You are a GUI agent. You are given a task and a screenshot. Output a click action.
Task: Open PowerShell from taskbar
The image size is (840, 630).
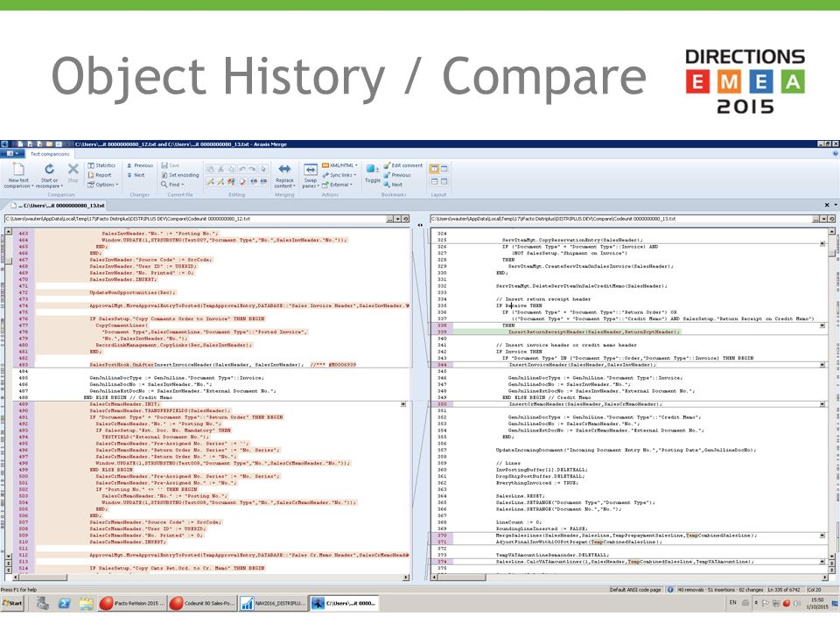64,604
